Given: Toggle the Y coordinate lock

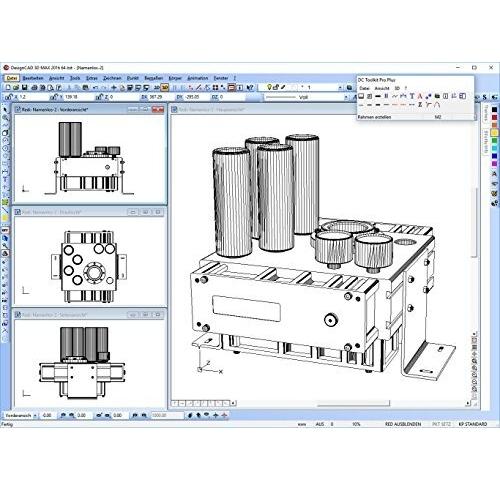Looking at the screenshot, I should point(54,97).
